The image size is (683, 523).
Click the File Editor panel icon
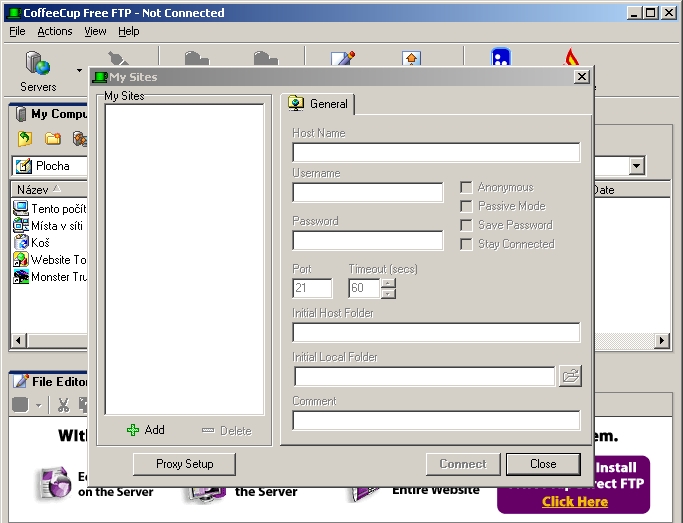click(20, 381)
